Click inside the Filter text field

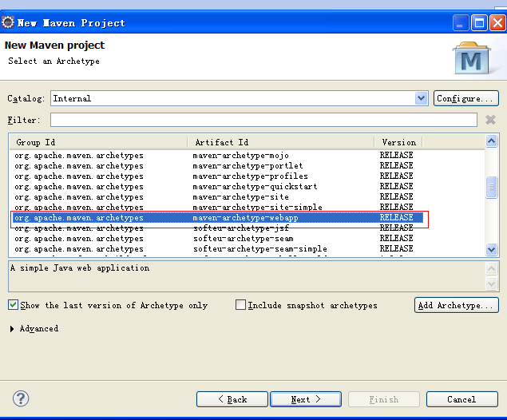pos(263,120)
